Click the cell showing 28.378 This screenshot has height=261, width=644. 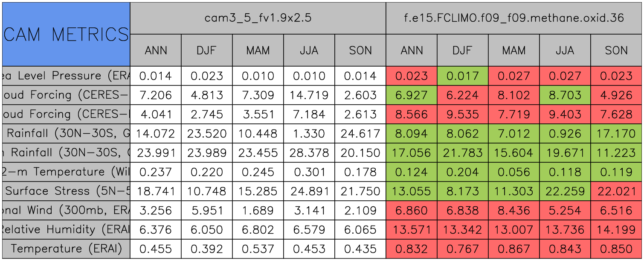[x=309, y=152]
